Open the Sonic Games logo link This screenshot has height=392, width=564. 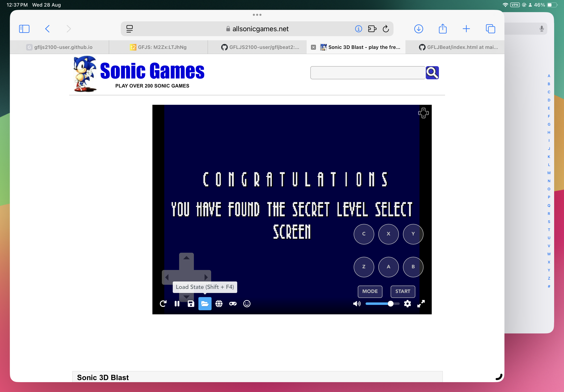point(152,71)
